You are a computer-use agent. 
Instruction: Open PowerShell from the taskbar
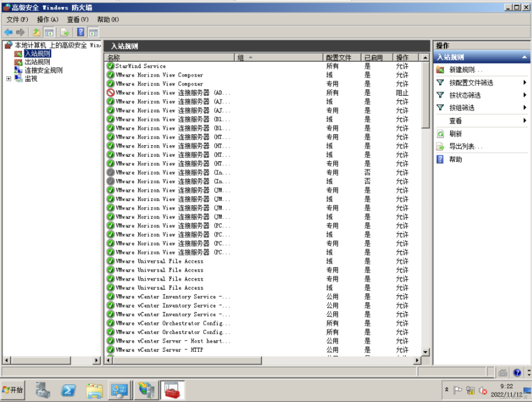point(68,390)
